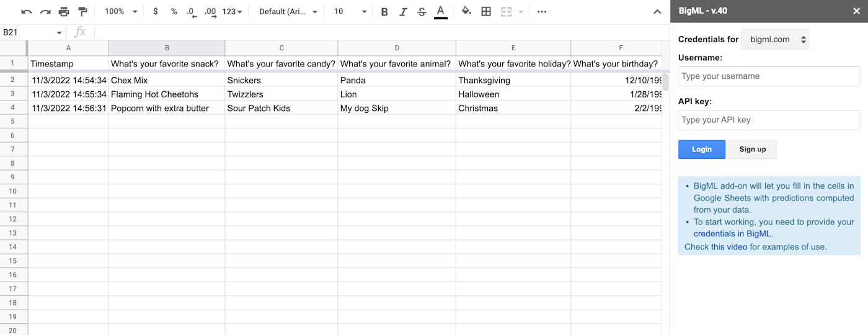
Task: Select the Paint format tool
Action: point(82,12)
